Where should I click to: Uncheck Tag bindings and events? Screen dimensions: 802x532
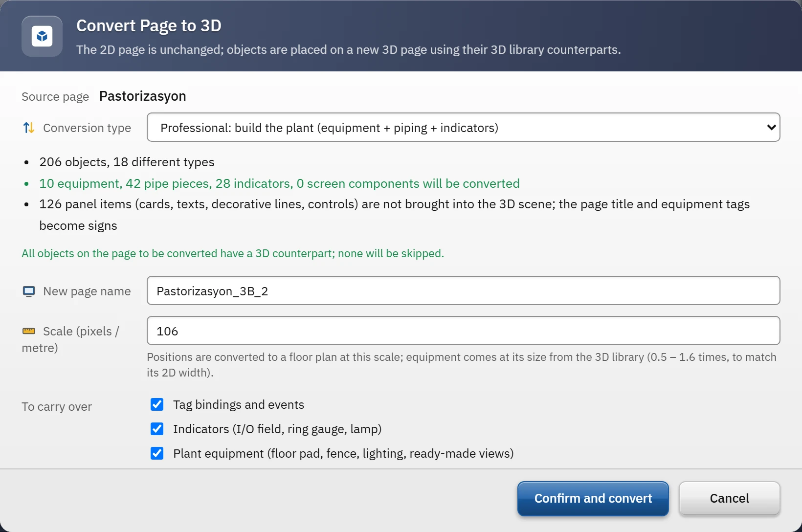[157, 404]
